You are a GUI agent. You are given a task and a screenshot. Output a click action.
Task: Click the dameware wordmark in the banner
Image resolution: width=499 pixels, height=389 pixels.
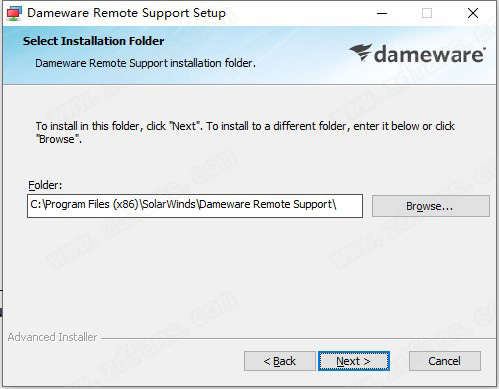(x=430, y=54)
